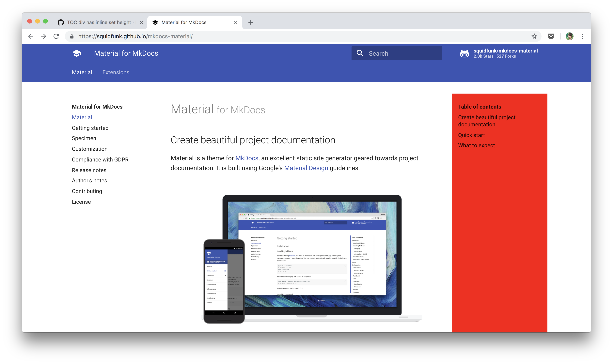Screen dimensions: 613x364
Task: Open the Compliance with GDPR page
Action: click(x=100, y=160)
